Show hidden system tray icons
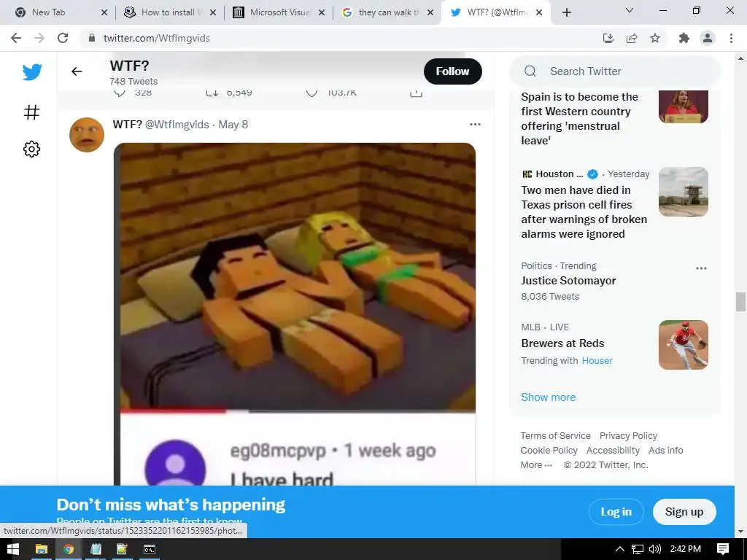The image size is (747, 560). (x=619, y=549)
